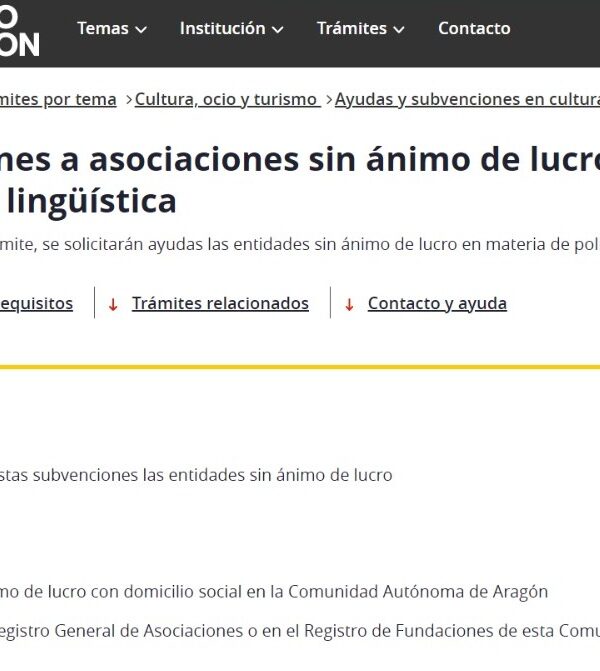Click red down arrow beside 'Trámites relacionados'

coord(113,304)
